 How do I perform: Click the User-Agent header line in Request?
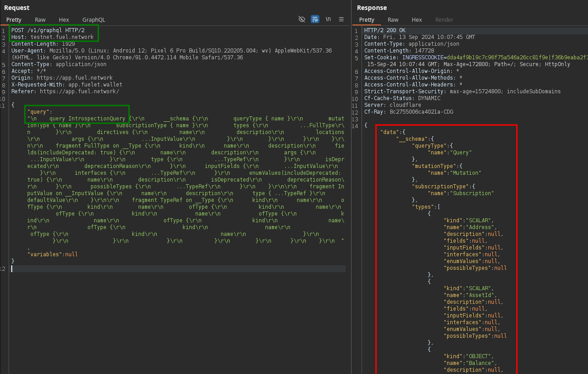172,54
